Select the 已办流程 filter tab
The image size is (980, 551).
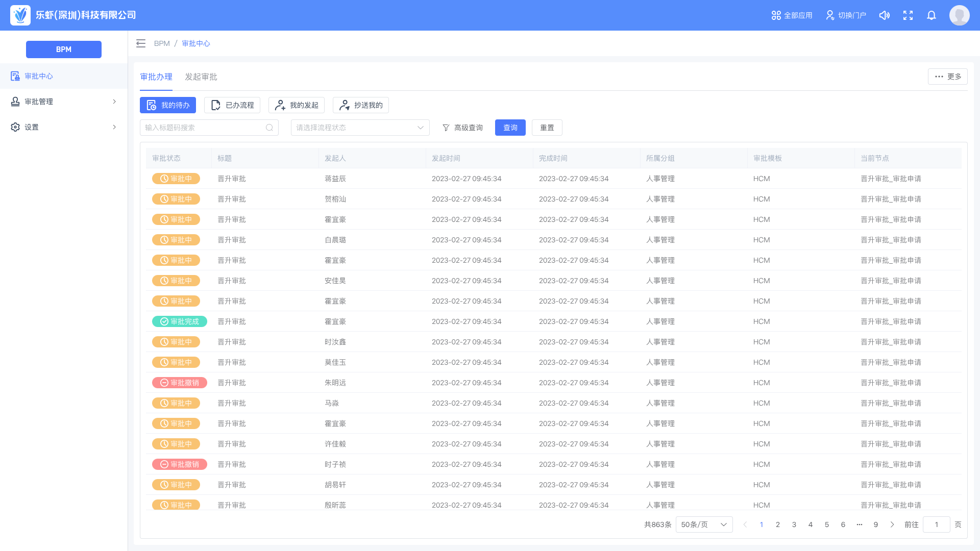coord(232,105)
